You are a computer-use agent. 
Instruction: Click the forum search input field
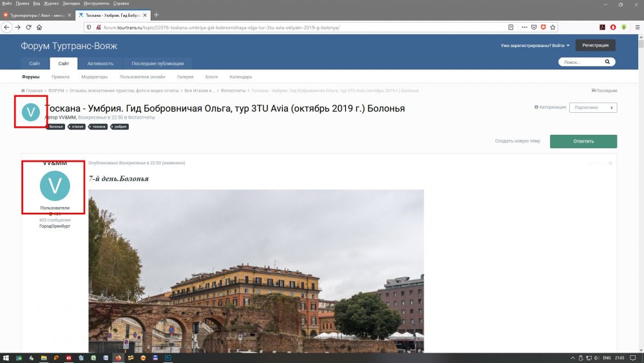(x=580, y=63)
